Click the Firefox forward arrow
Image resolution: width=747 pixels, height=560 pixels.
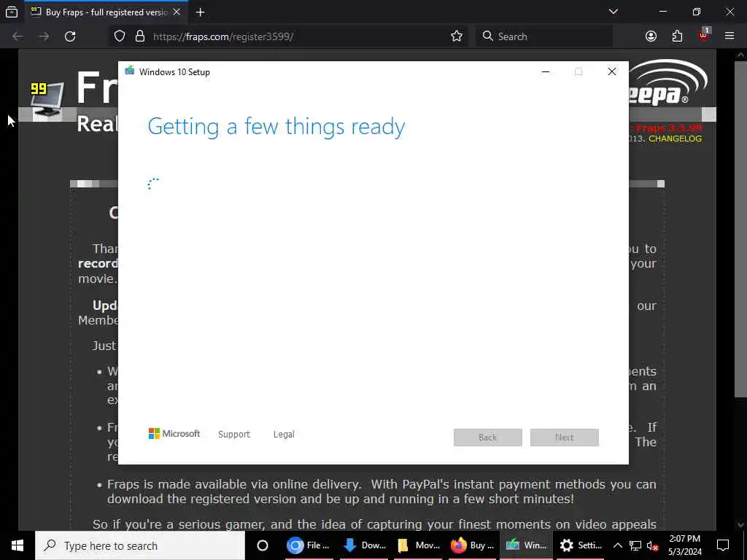(x=44, y=36)
